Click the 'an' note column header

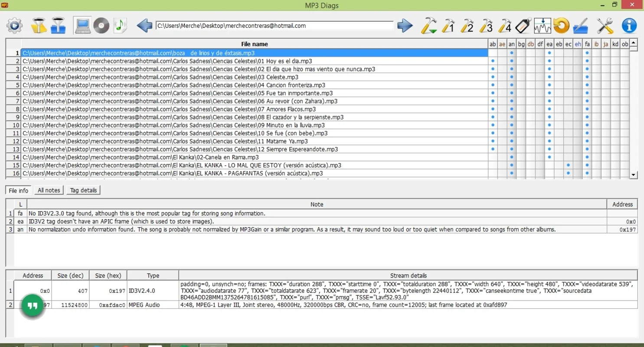click(512, 44)
